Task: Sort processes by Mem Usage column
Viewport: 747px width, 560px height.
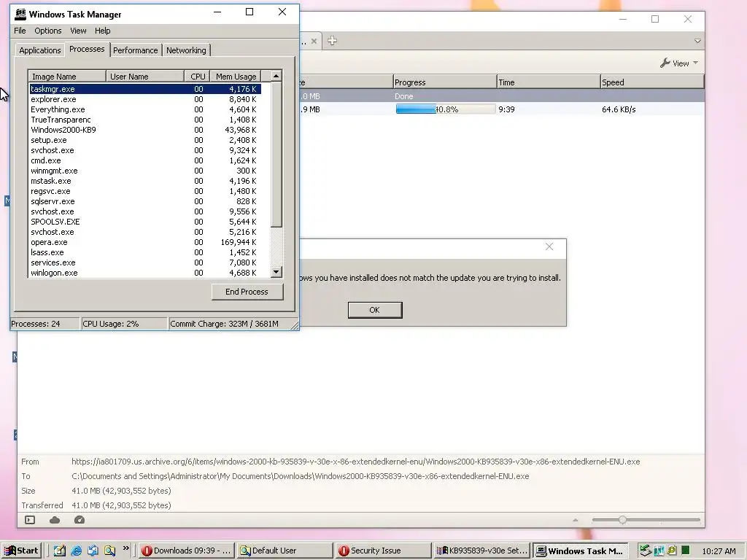Action: (236, 76)
